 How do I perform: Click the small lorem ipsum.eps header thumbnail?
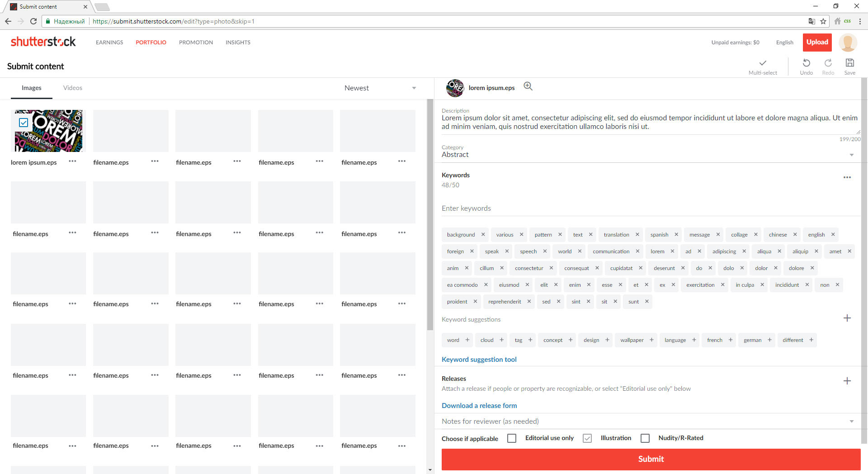(x=455, y=88)
